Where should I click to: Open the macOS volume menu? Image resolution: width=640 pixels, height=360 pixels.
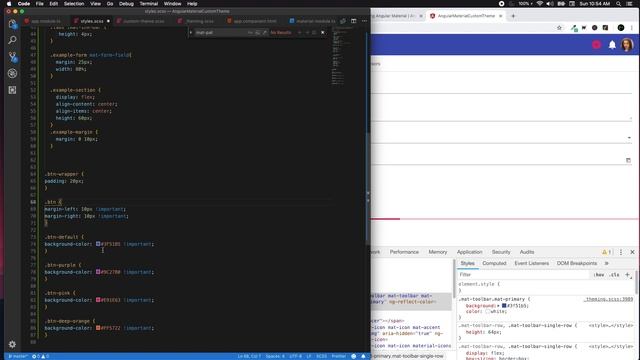(550, 4)
